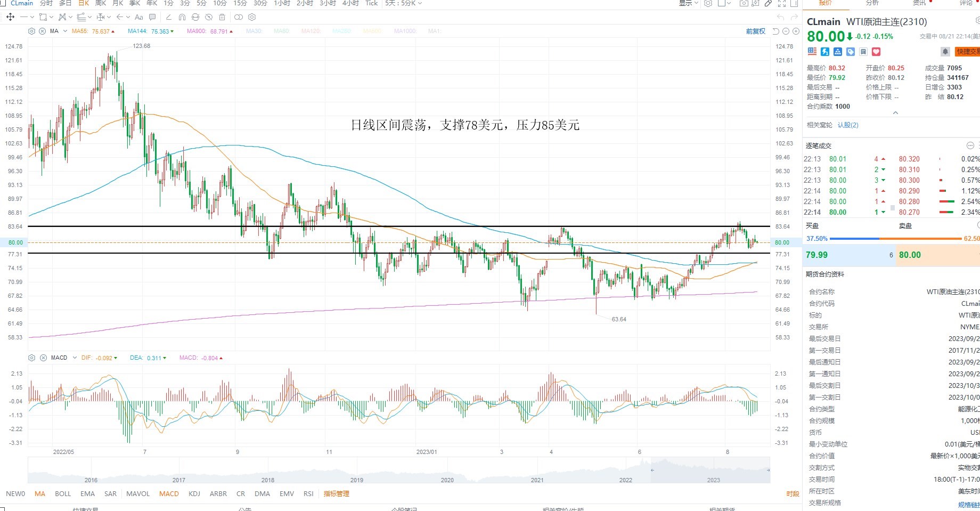
Task: Click the 快捷交易 quick trade button
Action: pos(968,52)
